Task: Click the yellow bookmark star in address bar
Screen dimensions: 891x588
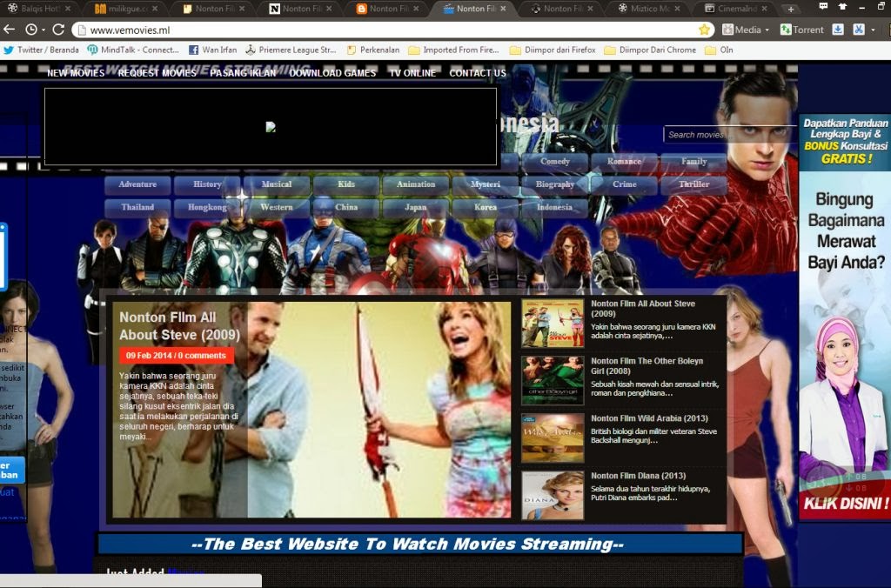Action: (x=704, y=30)
